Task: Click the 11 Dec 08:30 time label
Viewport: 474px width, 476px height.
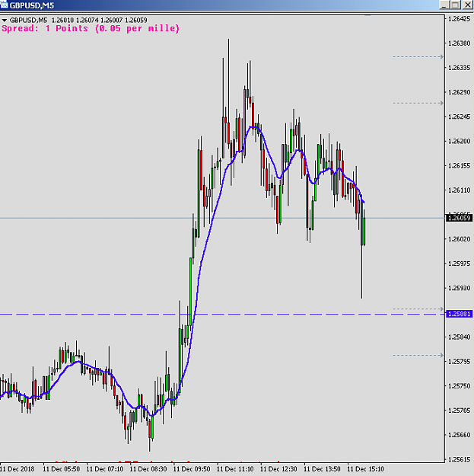Action: pyautogui.click(x=148, y=469)
